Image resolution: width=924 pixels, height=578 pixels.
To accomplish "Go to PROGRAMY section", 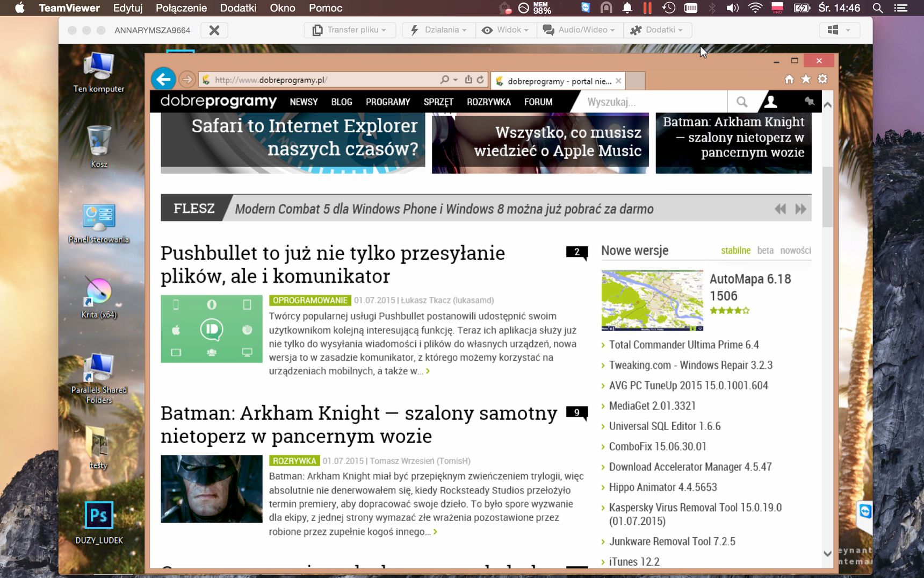I will click(x=388, y=102).
